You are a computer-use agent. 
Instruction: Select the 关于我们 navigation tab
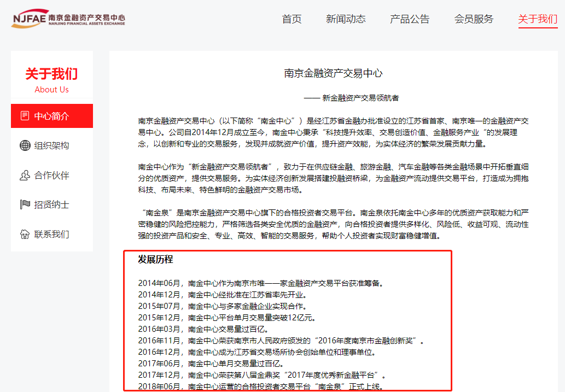pyautogui.click(x=538, y=19)
